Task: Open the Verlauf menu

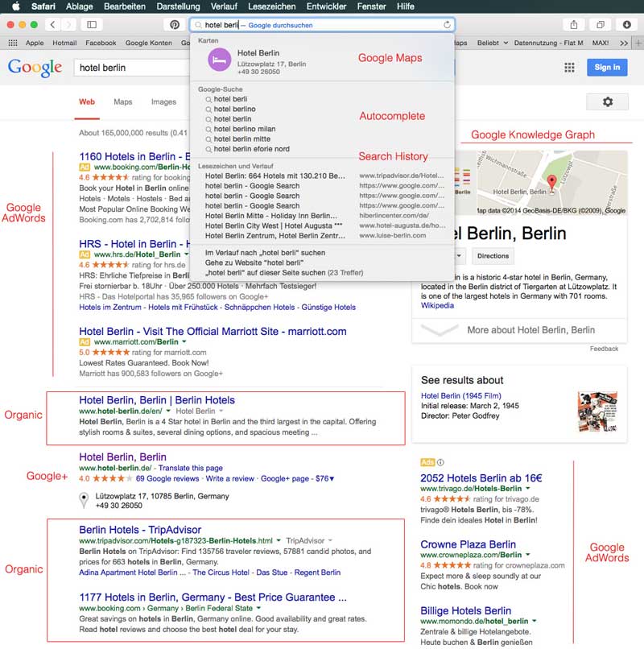Action: click(x=224, y=6)
